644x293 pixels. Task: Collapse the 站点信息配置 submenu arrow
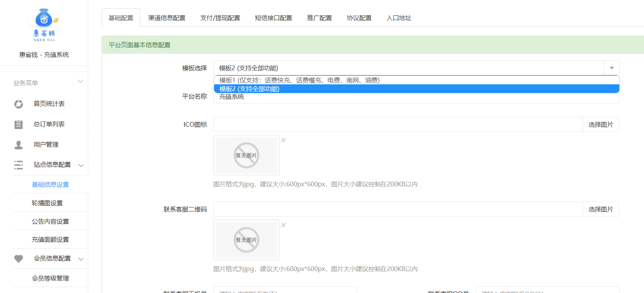point(81,165)
